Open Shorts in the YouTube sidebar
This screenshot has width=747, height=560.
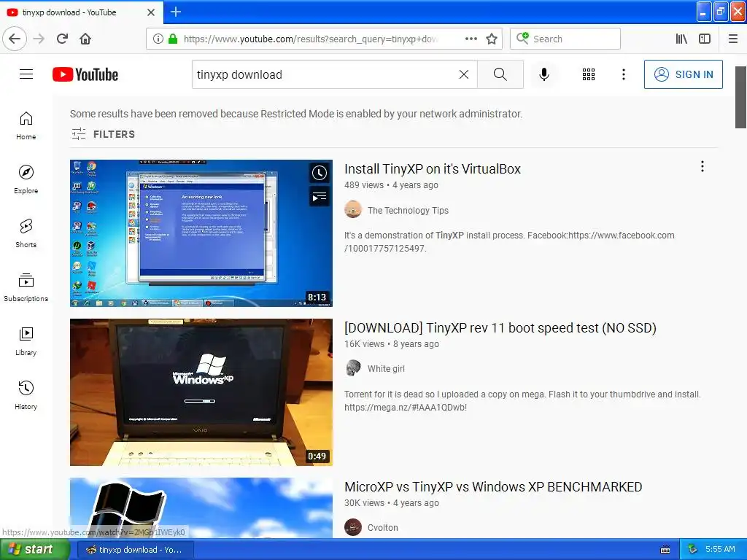26,233
